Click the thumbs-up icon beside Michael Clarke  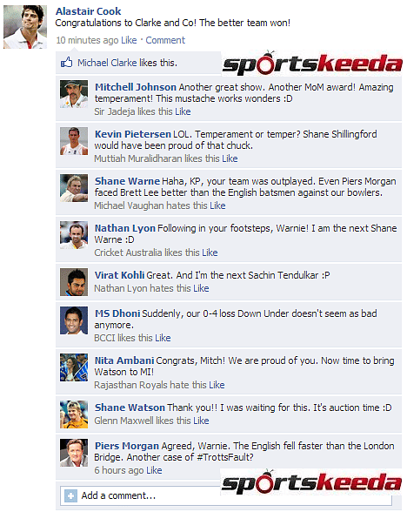tap(66, 63)
